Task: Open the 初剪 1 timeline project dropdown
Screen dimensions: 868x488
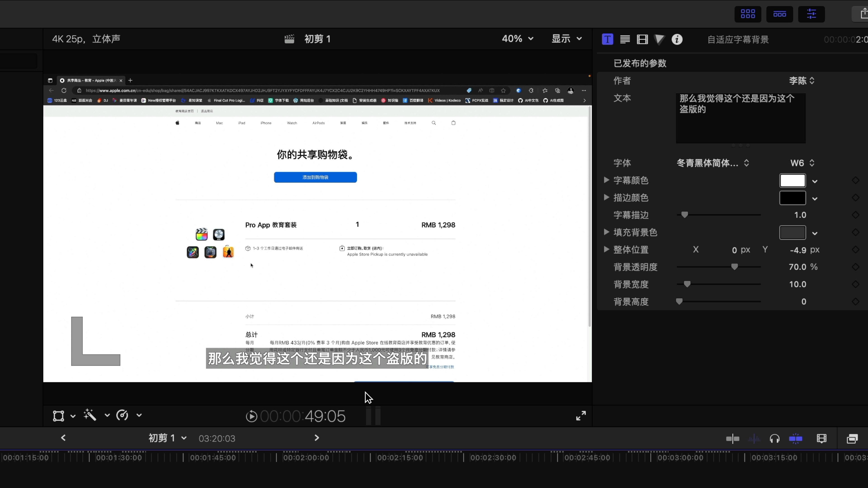Action: pos(167,438)
